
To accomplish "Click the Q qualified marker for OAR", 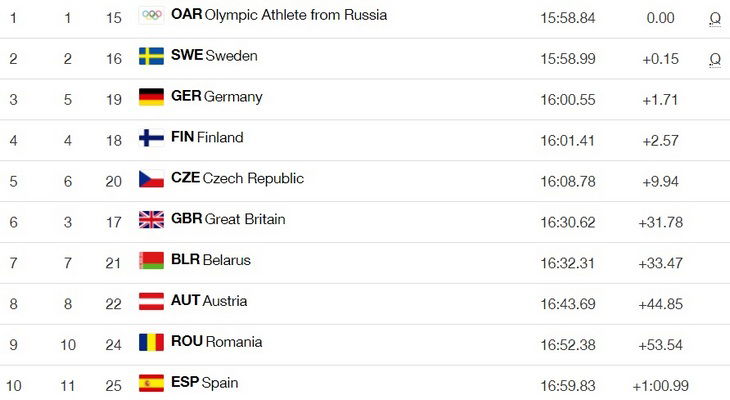I will [x=715, y=19].
